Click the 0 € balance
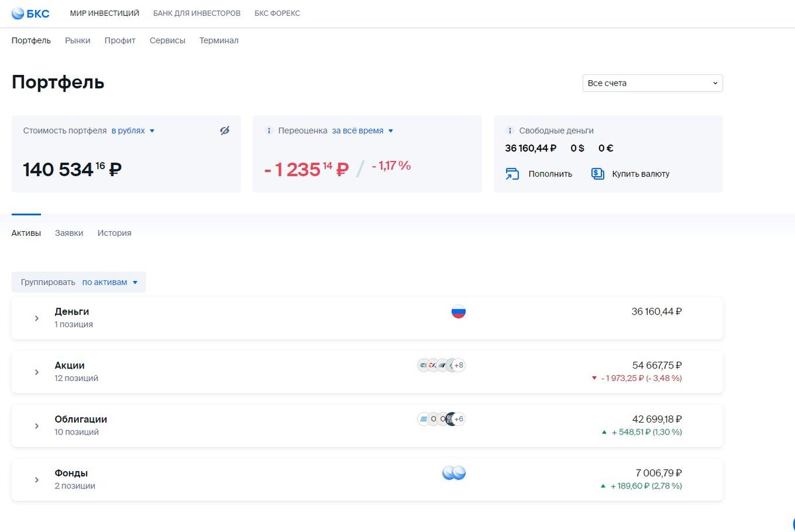This screenshot has height=532, width=795. click(x=606, y=148)
